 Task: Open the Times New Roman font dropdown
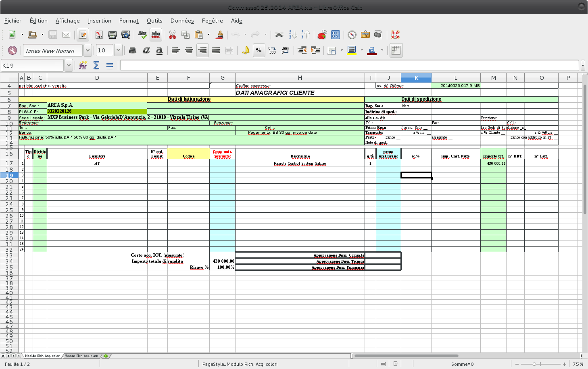point(88,50)
